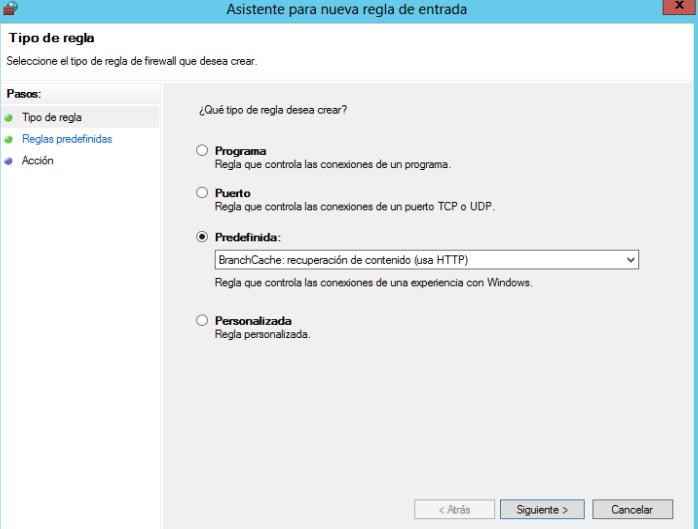Click the disabled Atrás button
698x529 pixels.
pyautogui.click(x=454, y=509)
